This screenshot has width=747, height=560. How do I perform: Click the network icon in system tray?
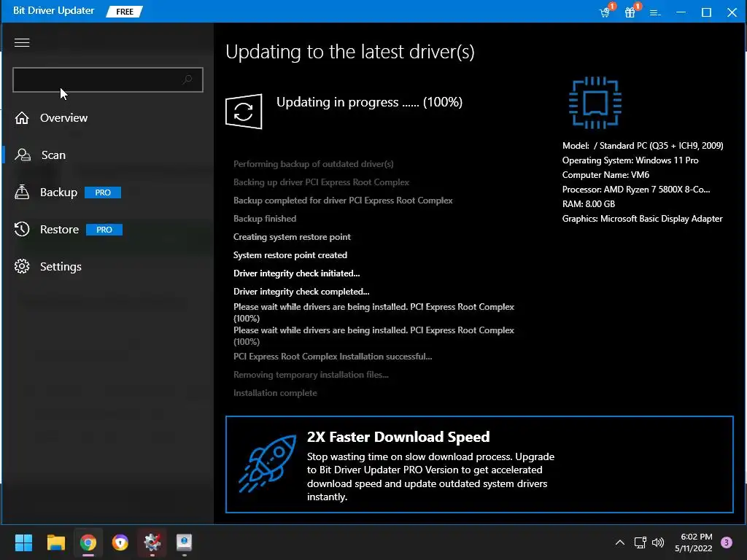click(640, 542)
